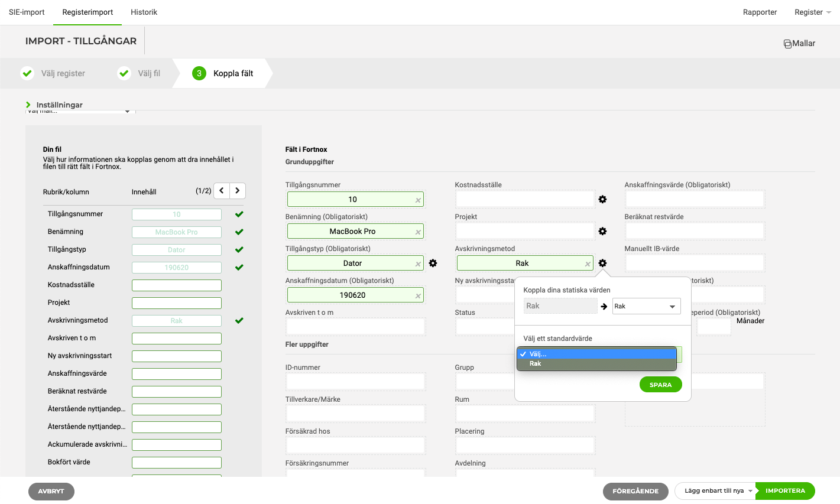Image resolution: width=840 pixels, height=504 pixels.
Task: Switch to Registerimport tab
Action: tap(87, 12)
